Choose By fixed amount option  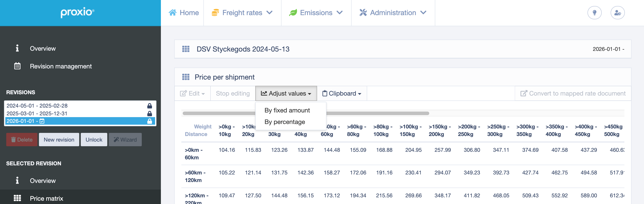pyautogui.click(x=287, y=110)
